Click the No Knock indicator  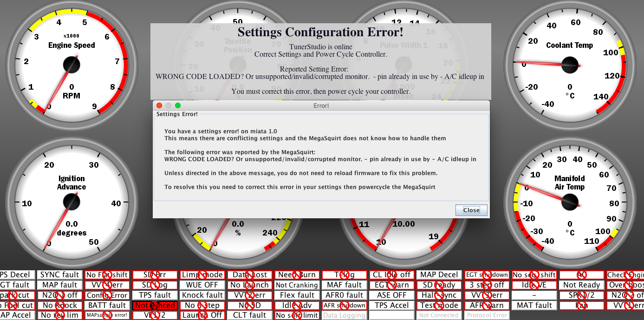(x=59, y=305)
